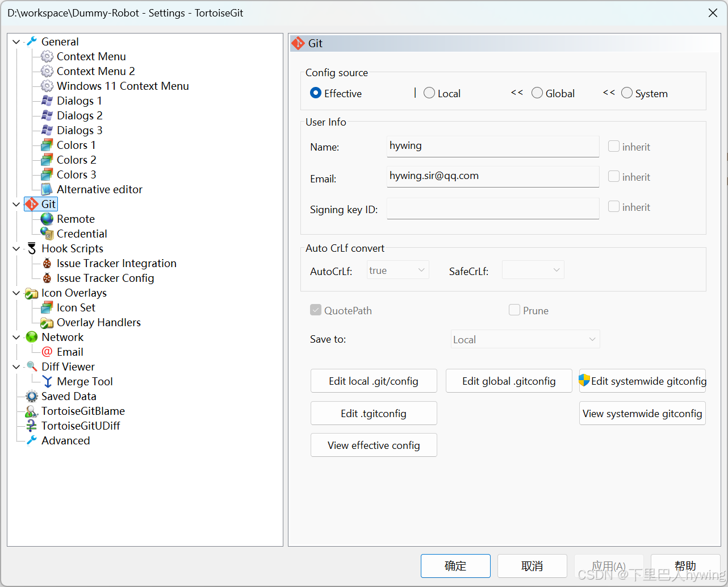Click the Saved Data gear icon
728x587 pixels.
click(x=32, y=396)
